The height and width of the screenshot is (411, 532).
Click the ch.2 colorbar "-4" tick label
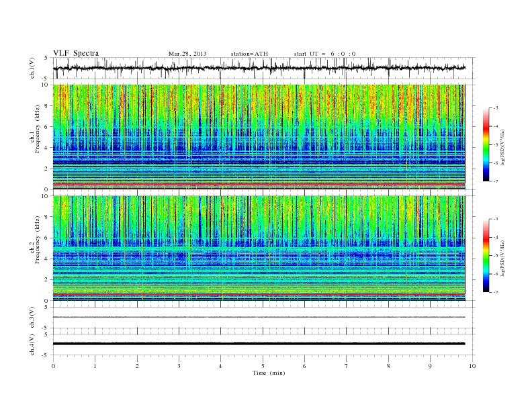pyautogui.click(x=496, y=237)
